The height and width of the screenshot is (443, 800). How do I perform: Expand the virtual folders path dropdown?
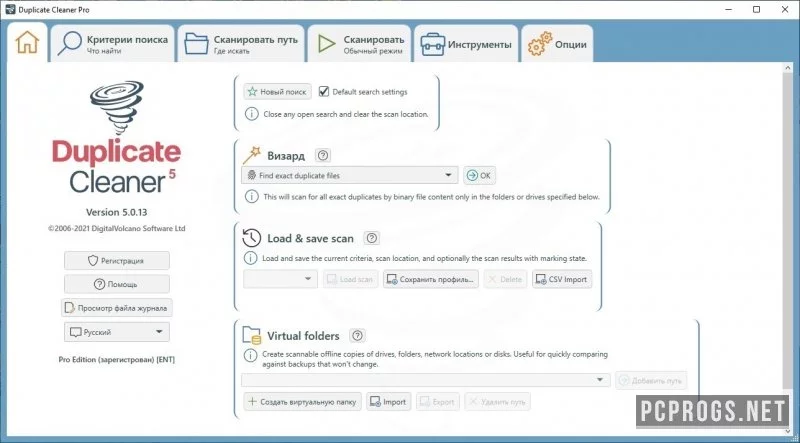click(x=426, y=380)
